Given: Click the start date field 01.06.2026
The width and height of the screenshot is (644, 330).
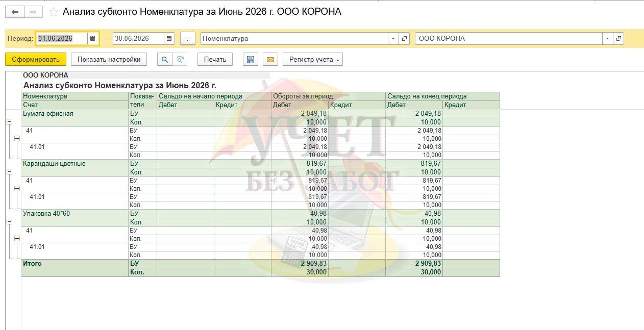Looking at the screenshot, I should click(62, 39).
